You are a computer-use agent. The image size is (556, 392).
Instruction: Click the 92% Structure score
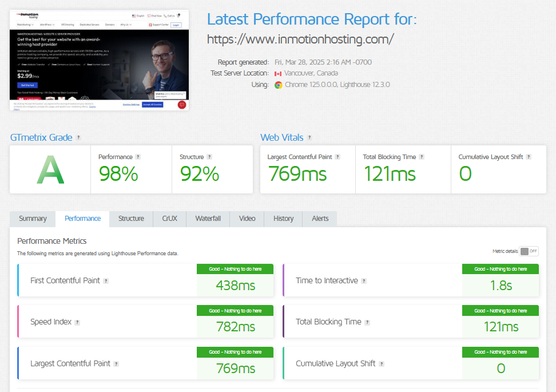[200, 174]
